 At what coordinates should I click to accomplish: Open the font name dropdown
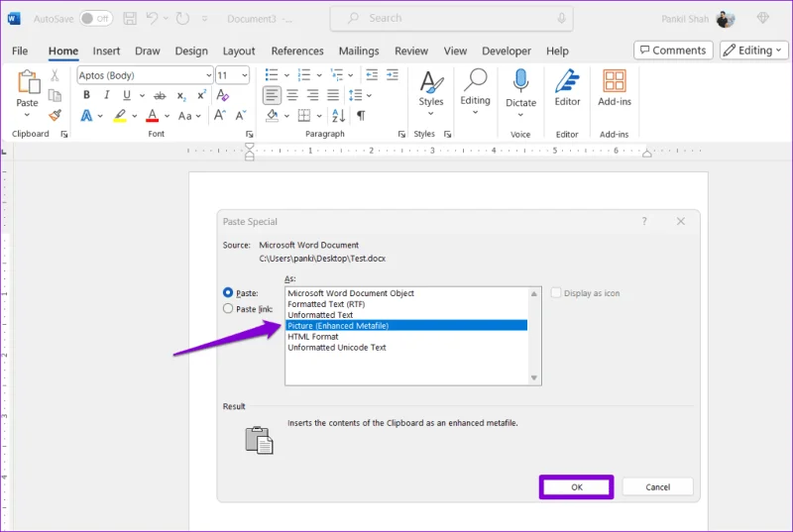[x=208, y=75]
